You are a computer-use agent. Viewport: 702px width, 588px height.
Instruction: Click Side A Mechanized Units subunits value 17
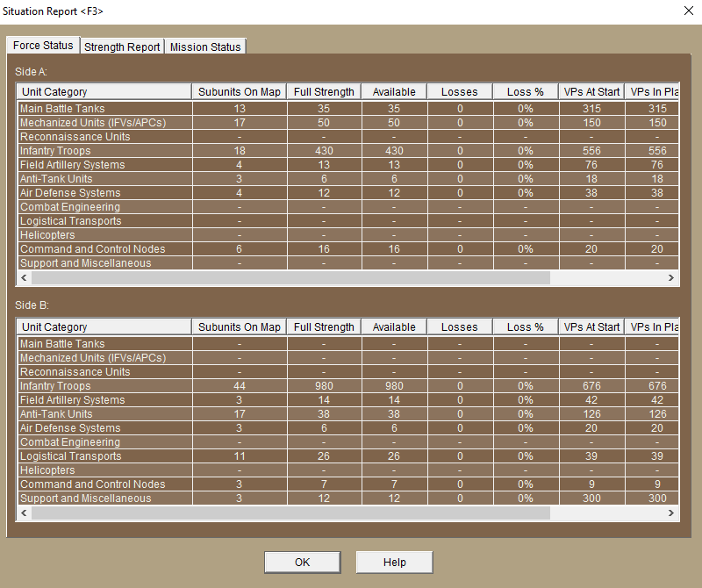(240, 123)
